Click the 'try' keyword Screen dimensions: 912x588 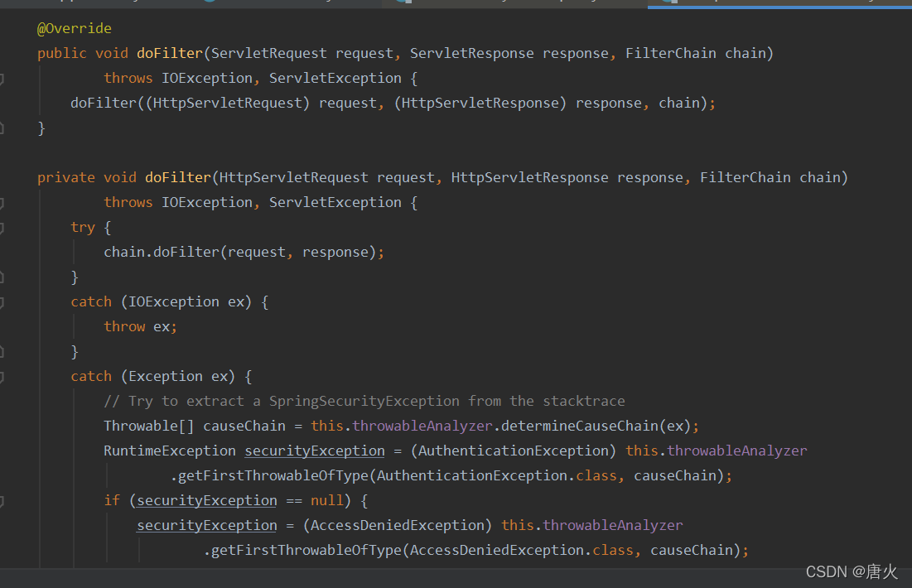[x=83, y=228]
